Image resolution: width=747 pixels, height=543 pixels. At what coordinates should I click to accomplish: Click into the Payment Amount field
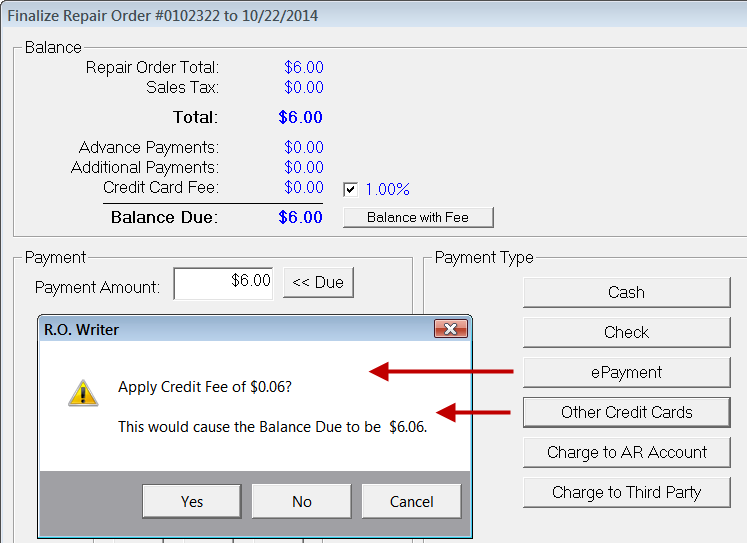pyautogui.click(x=224, y=283)
